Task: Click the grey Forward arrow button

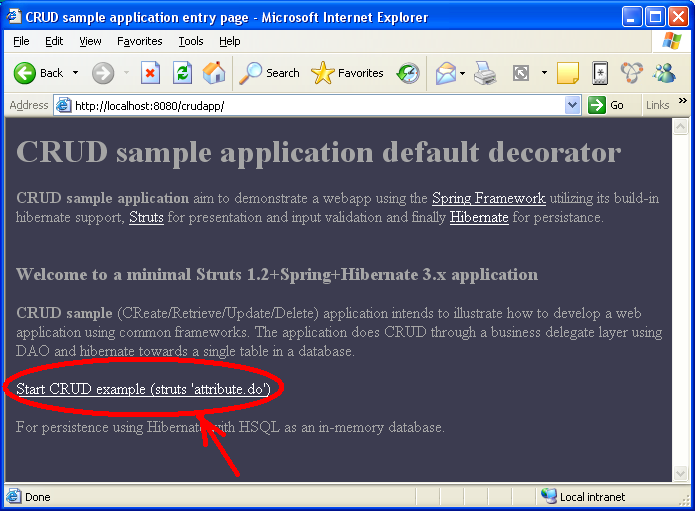Action: pyautogui.click(x=103, y=73)
